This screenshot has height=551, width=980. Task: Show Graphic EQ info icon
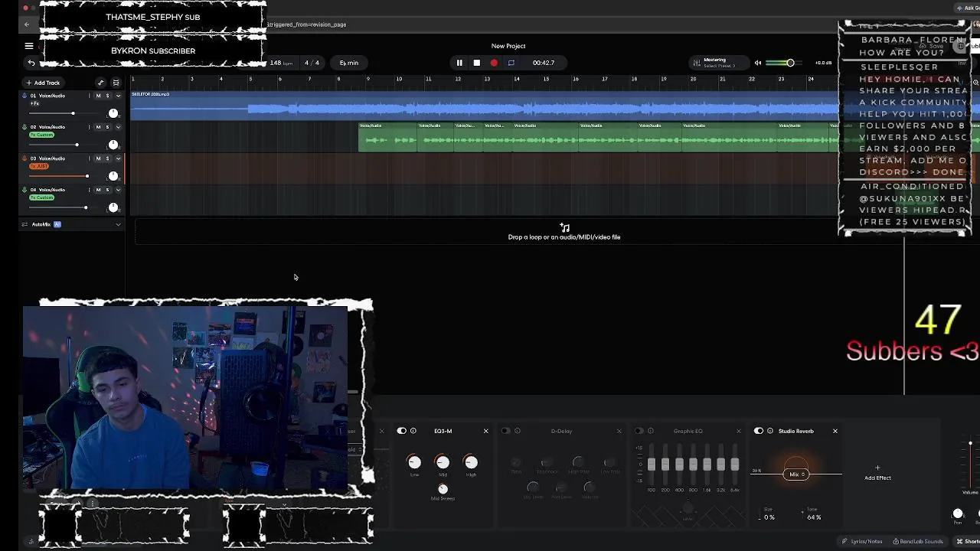(651, 431)
